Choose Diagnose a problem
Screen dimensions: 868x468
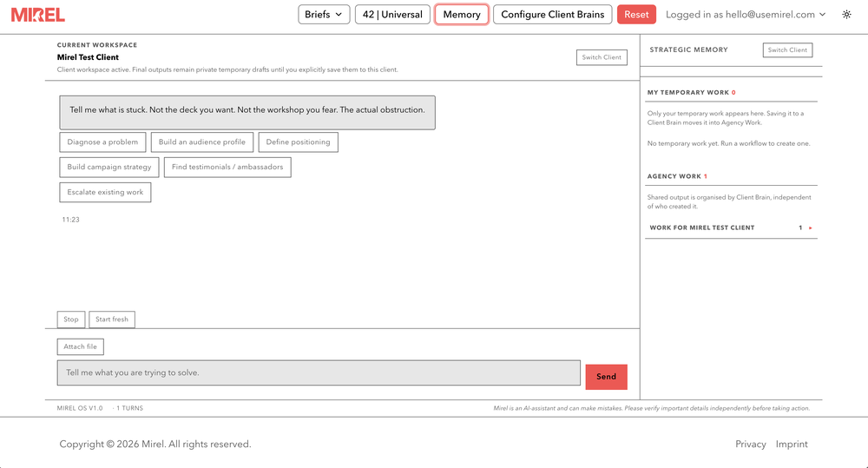point(102,142)
